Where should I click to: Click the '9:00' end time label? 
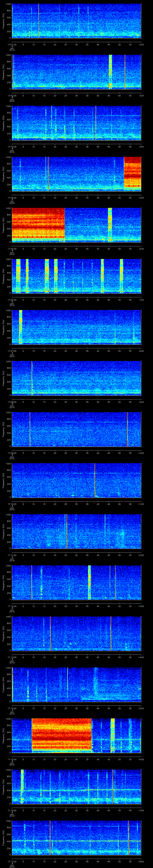pyautogui.click(x=141, y=402)
